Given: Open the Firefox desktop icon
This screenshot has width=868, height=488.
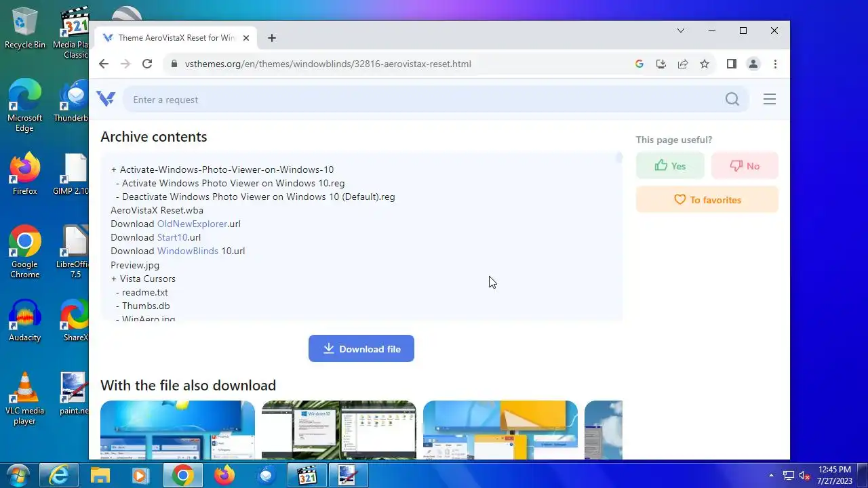Looking at the screenshot, I should point(25,175).
